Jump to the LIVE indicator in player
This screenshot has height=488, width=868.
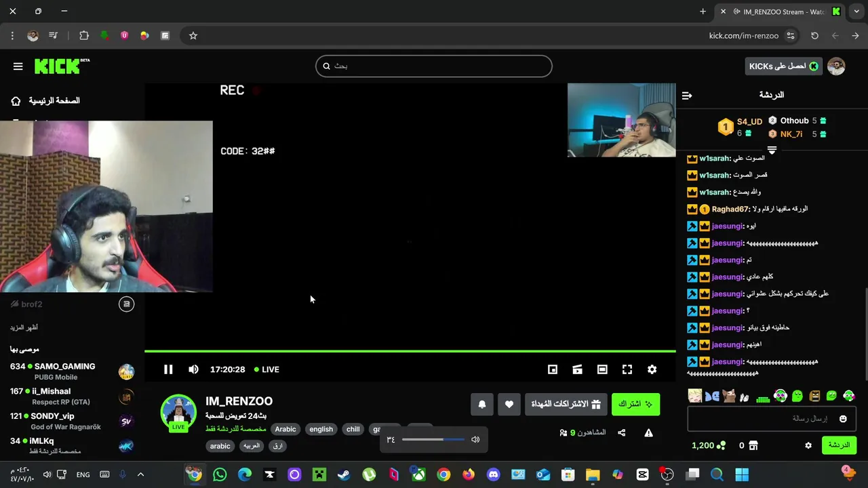(x=267, y=369)
